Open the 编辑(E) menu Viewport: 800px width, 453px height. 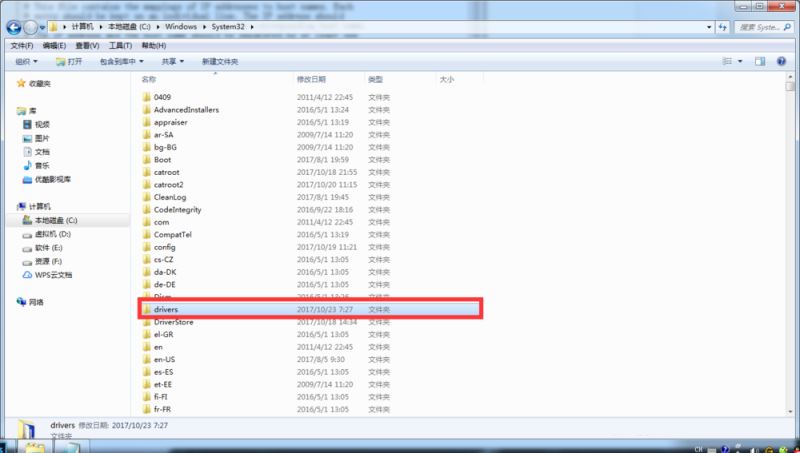(x=54, y=45)
